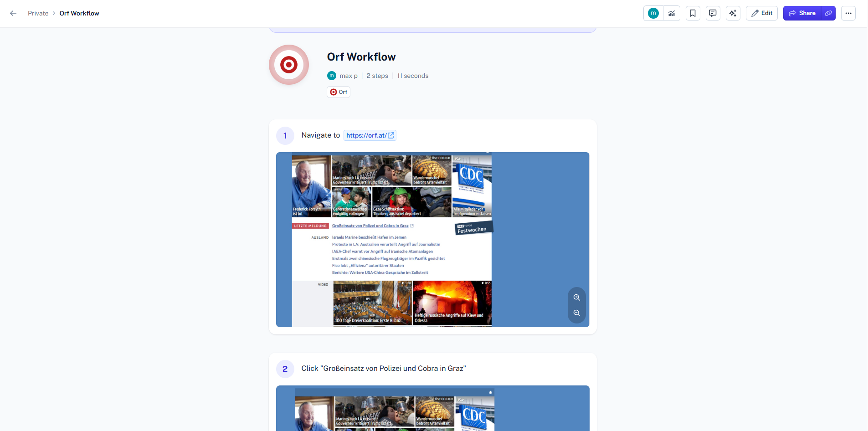Copy link with the chain icon

coord(828,13)
